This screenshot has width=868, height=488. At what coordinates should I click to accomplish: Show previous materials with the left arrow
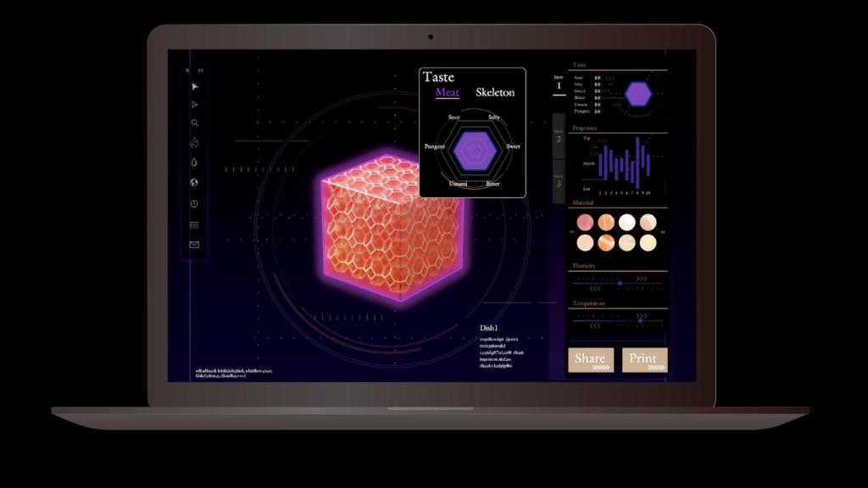point(573,231)
